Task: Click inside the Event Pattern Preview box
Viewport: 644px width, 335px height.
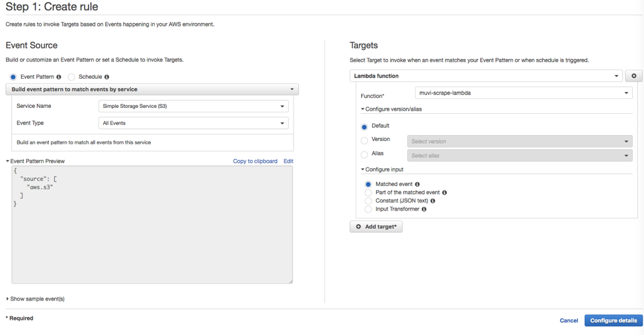Action: [152, 225]
